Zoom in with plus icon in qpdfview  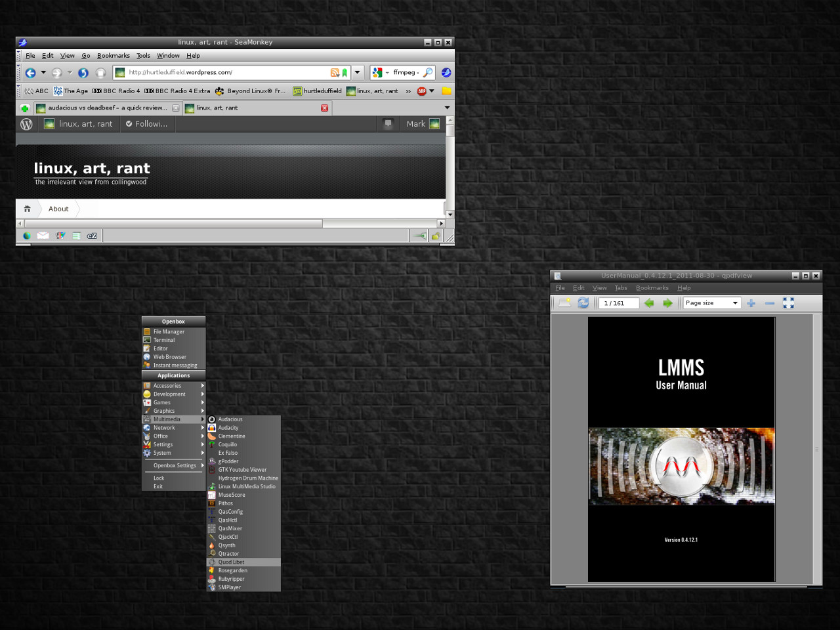coord(751,303)
